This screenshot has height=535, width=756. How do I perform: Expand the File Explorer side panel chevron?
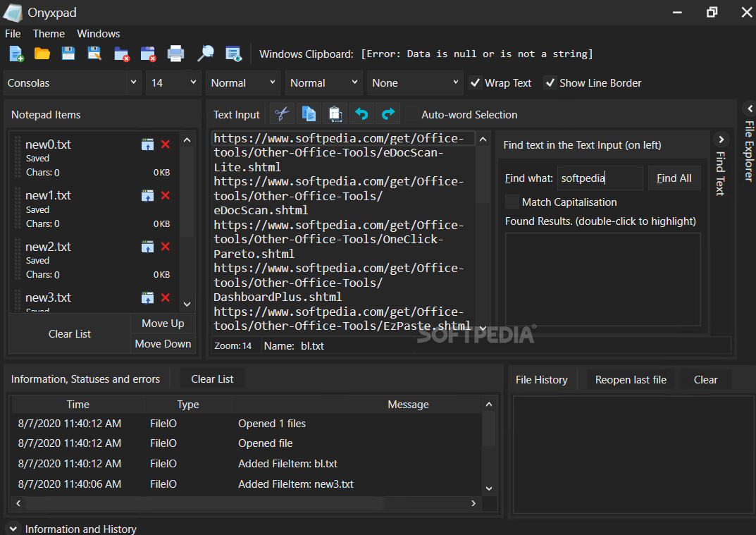pyautogui.click(x=750, y=109)
